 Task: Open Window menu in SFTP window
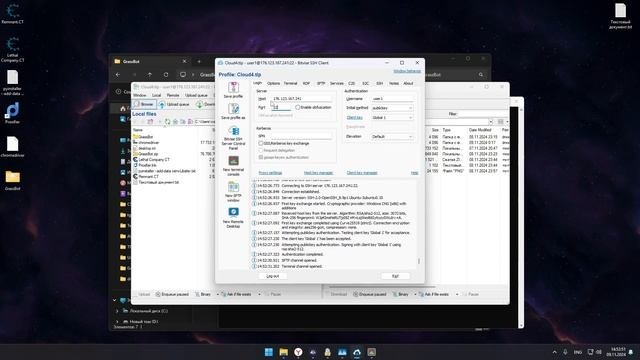tap(140, 95)
